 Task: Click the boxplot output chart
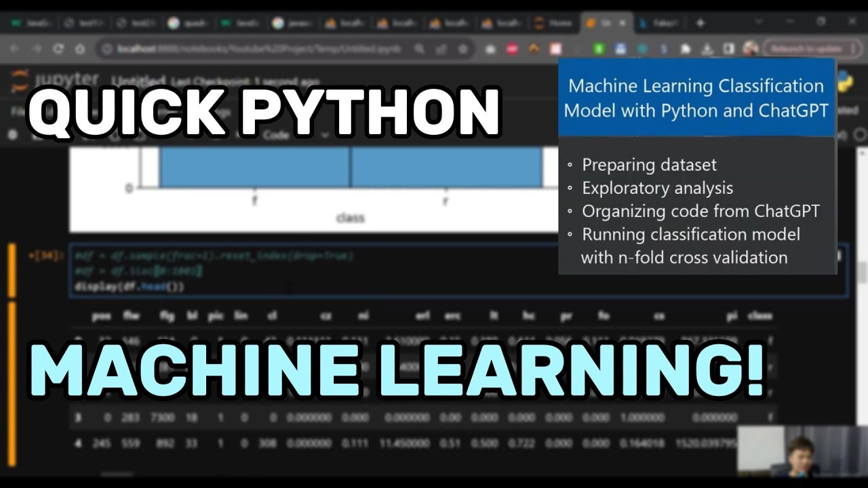coord(313,190)
